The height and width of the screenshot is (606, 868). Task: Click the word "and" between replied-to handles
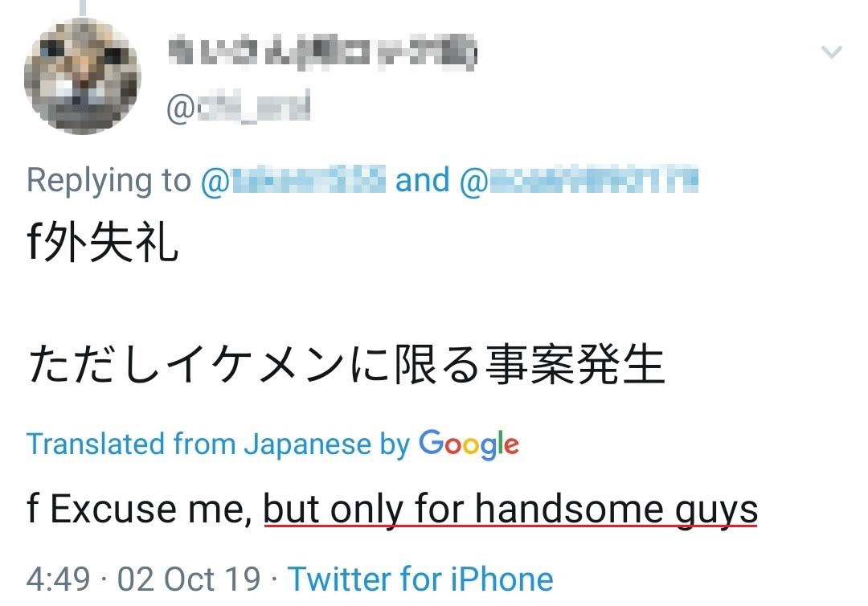tap(423, 181)
